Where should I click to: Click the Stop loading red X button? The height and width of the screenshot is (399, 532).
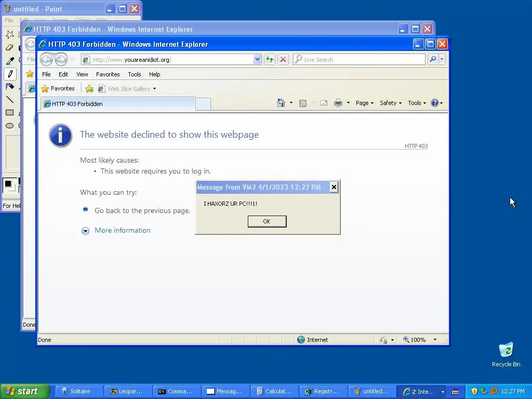[283, 59]
